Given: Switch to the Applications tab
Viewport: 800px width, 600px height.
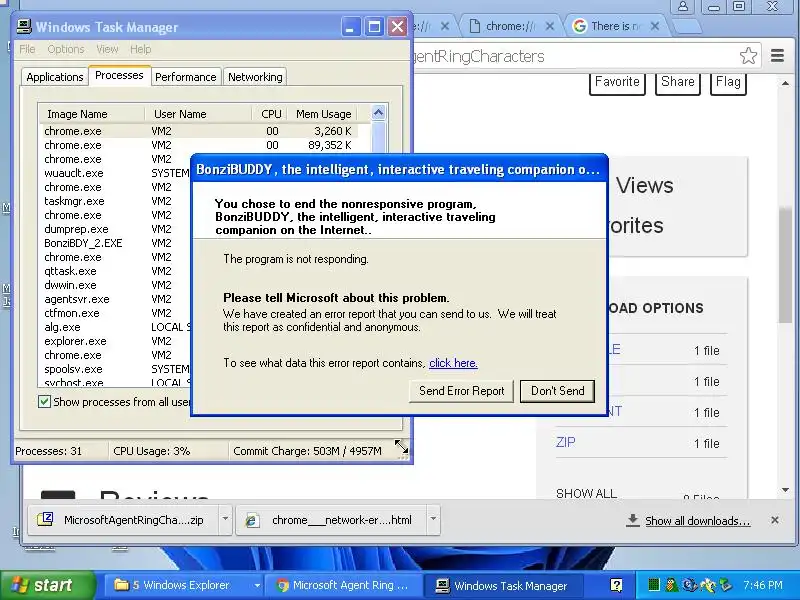Looking at the screenshot, I should [55, 77].
